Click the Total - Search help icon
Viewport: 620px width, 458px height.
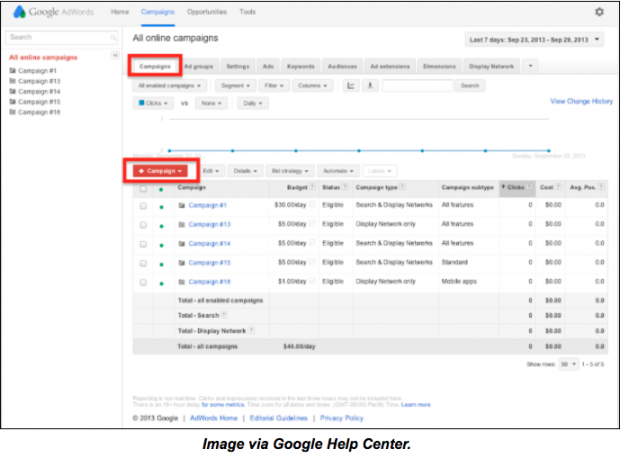coord(224,315)
